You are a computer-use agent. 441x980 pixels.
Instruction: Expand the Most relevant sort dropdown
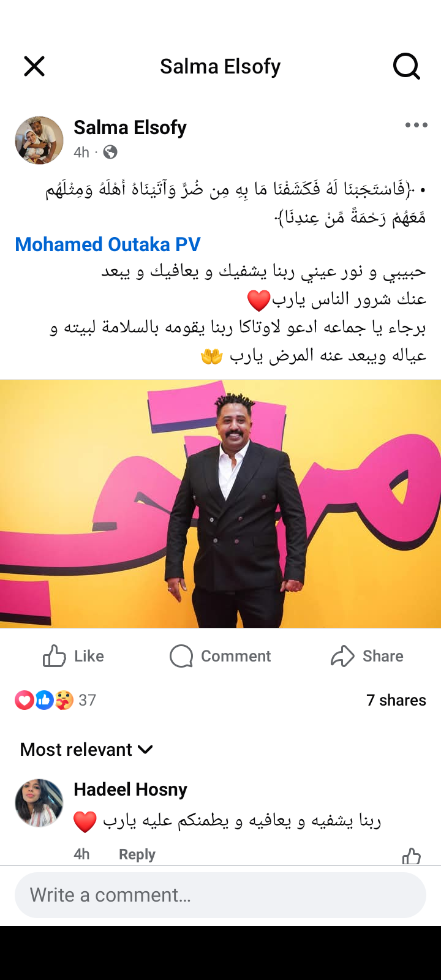pos(86,749)
